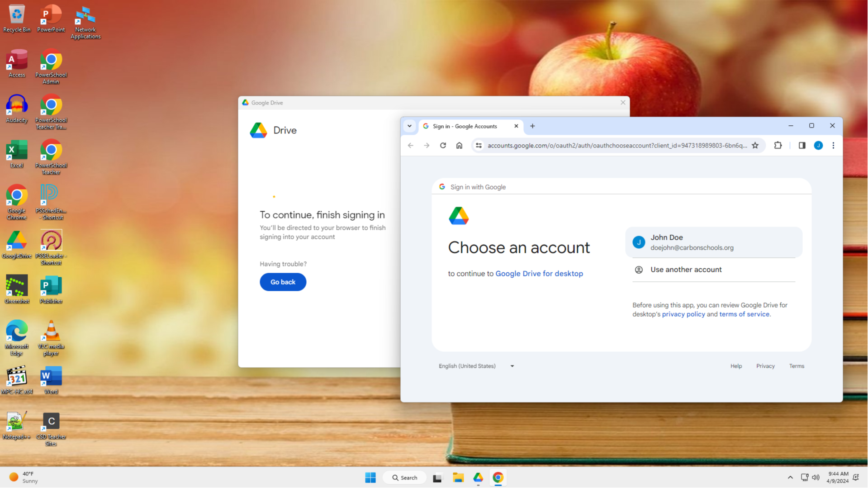Expand Chrome's tab search dropdown arrow
The image size is (868, 488).
click(409, 126)
